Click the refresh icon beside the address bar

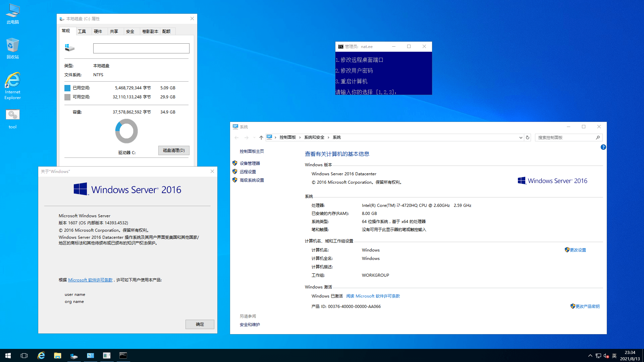[528, 137]
